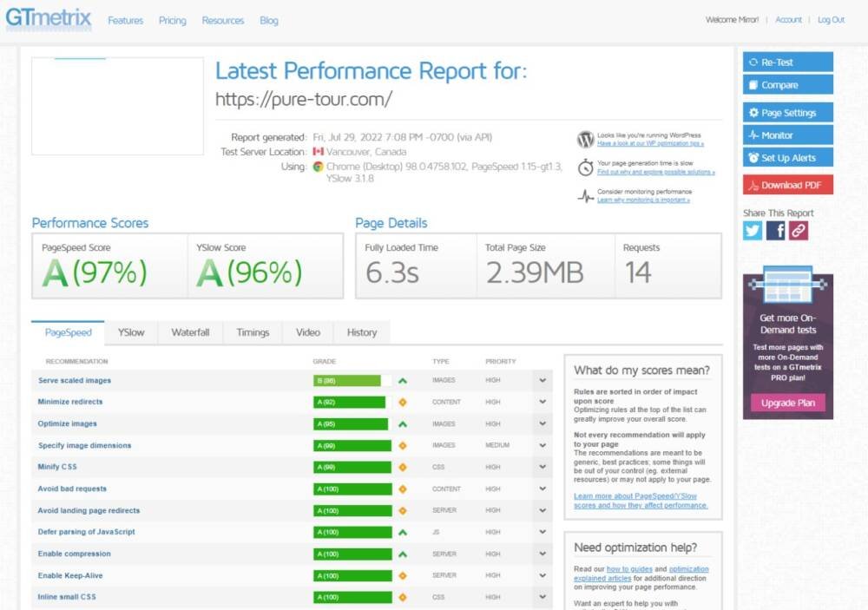Expand the Serve scaled images row
The image size is (868, 610).
(542, 381)
